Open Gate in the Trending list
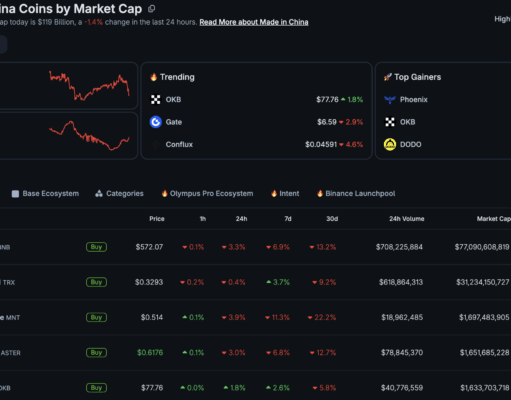The image size is (511, 400). click(174, 122)
